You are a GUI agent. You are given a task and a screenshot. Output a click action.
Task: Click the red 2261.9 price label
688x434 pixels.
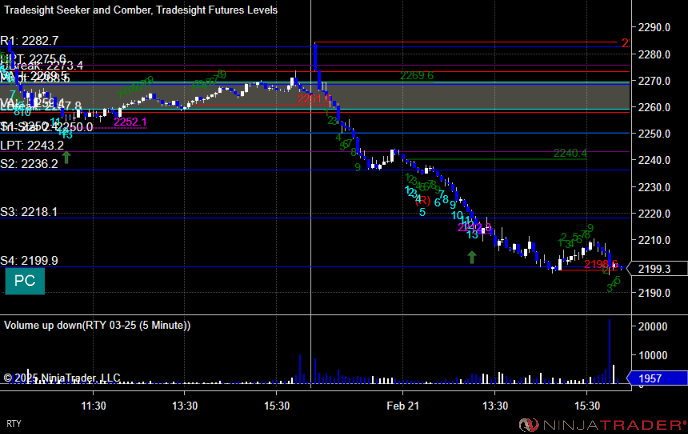click(x=313, y=99)
